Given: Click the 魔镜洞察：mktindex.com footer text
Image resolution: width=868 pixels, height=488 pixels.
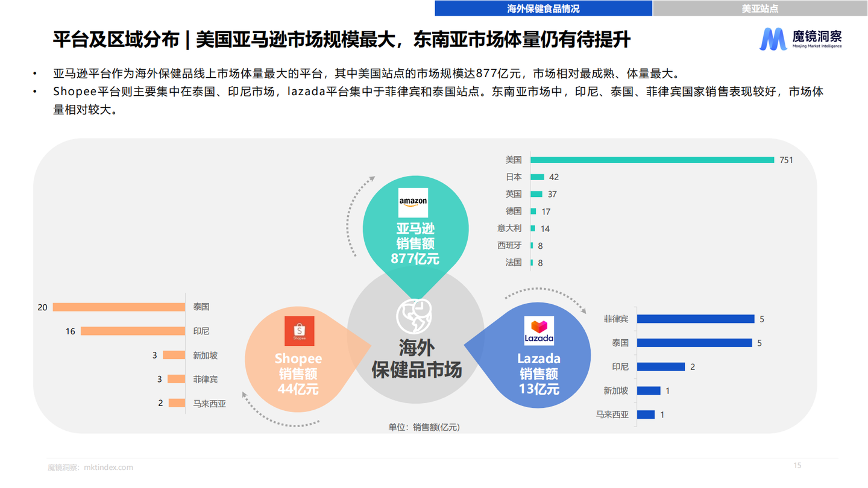Looking at the screenshot, I should pyautogui.click(x=90, y=468).
